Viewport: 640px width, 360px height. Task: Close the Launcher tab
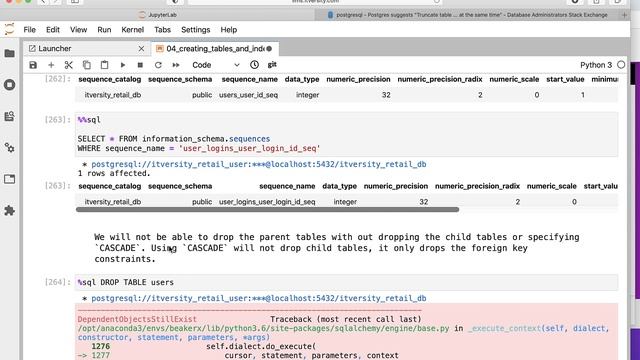pos(141,49)
